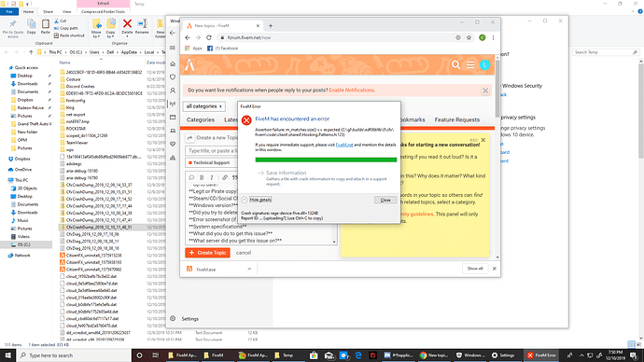Switch to FiveM Error taskbar item
Image resolution: width=644 pixels, height=362 pixels.
[x=541, y=355]
